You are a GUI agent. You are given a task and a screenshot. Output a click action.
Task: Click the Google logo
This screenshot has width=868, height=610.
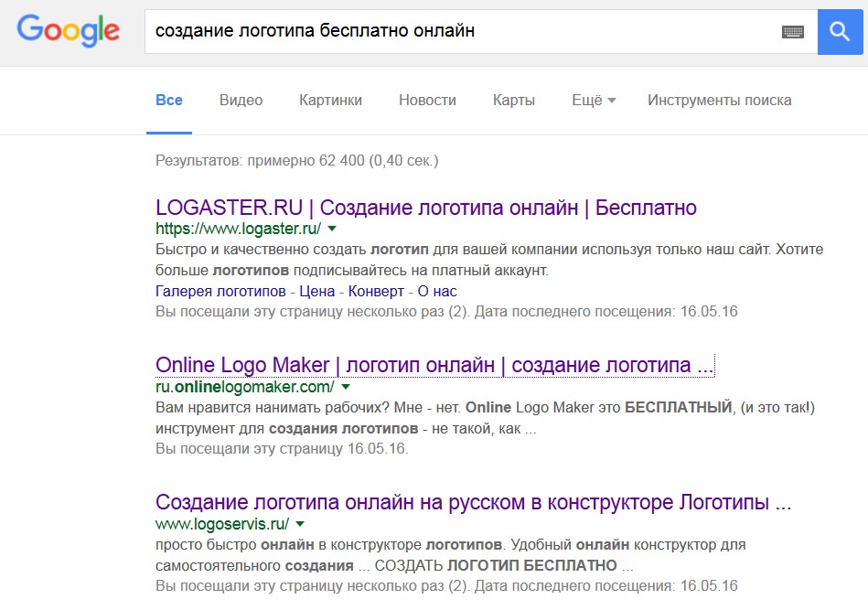pos(69,31)
